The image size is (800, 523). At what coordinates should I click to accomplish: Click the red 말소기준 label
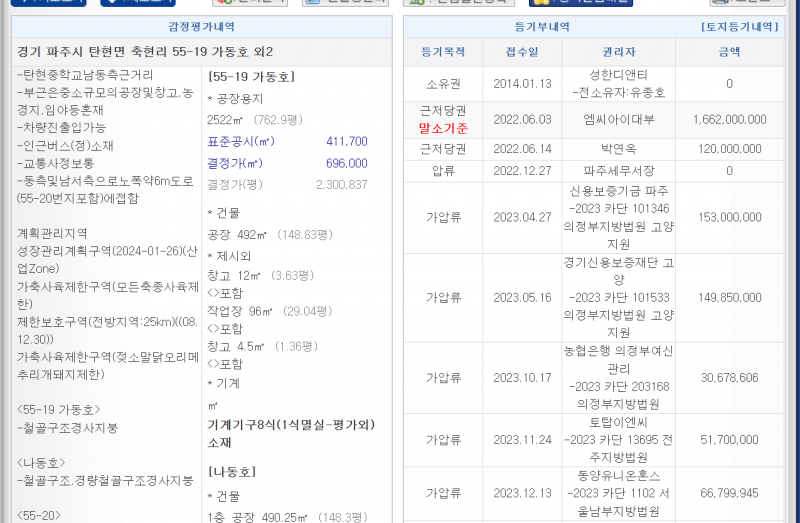[x=442, y=128]
